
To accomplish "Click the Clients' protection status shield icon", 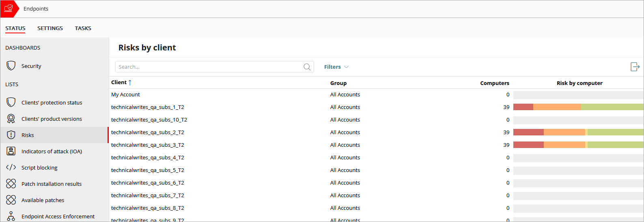I will point(11,102).
